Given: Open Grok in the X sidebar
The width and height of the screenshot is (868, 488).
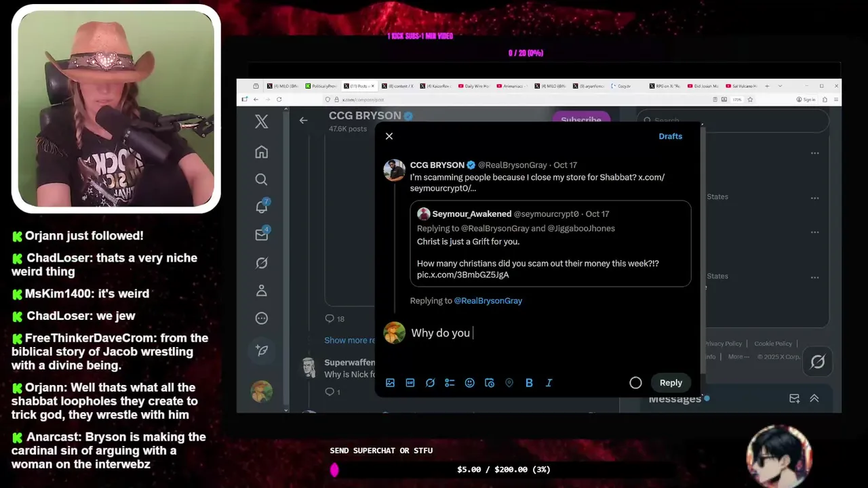Looking at the screenshot, I should tap(262, 263).
